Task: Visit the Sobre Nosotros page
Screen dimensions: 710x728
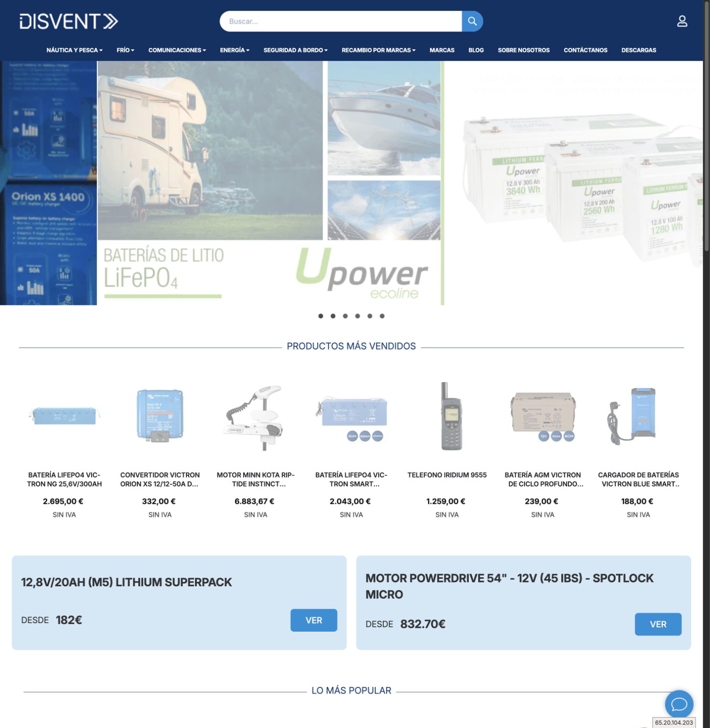Action: (x=524, y=50)
